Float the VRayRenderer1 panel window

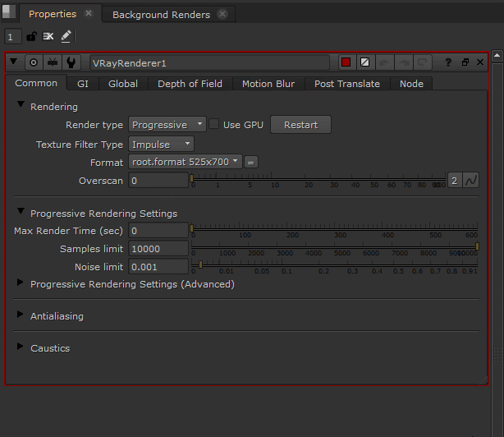coord(465,62)
